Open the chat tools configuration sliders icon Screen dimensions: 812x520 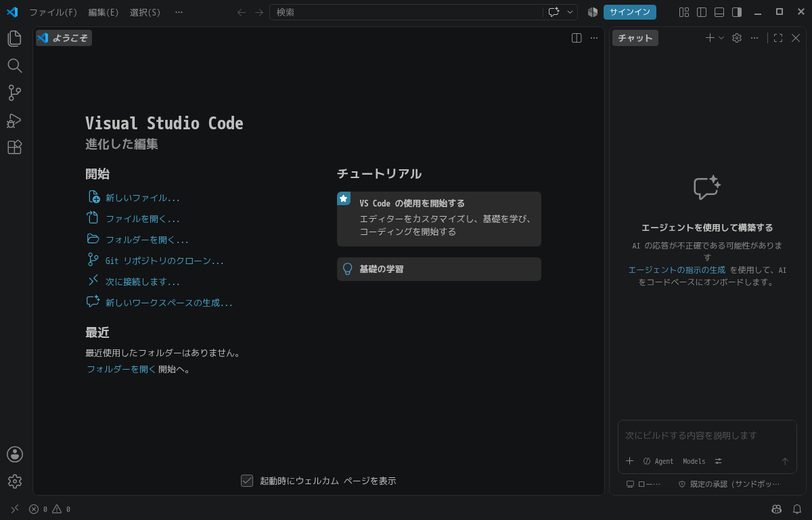coord(719,461)
